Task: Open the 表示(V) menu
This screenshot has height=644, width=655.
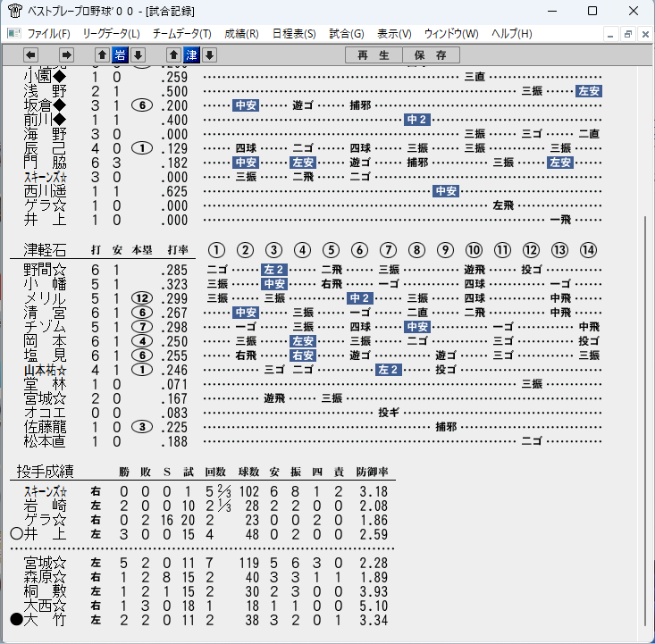Action: (x=394, y=33)
